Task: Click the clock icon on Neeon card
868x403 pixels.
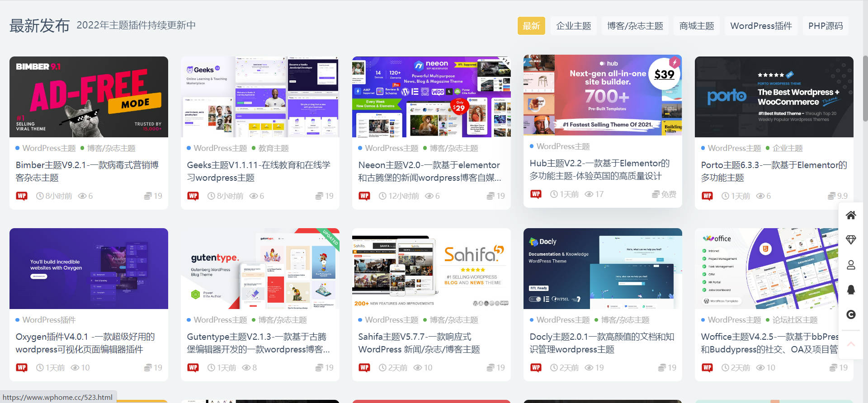Action: pos(382,196)
